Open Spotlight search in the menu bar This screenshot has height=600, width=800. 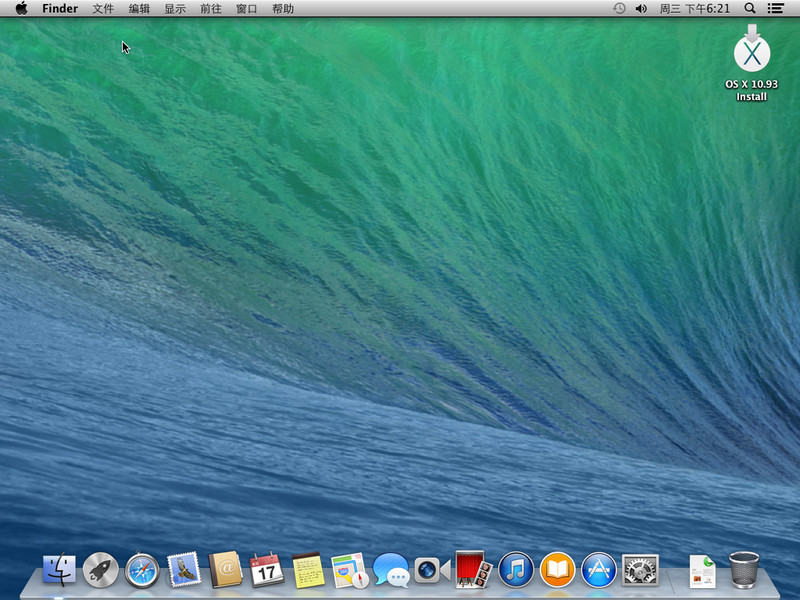[x=749, y=9]
